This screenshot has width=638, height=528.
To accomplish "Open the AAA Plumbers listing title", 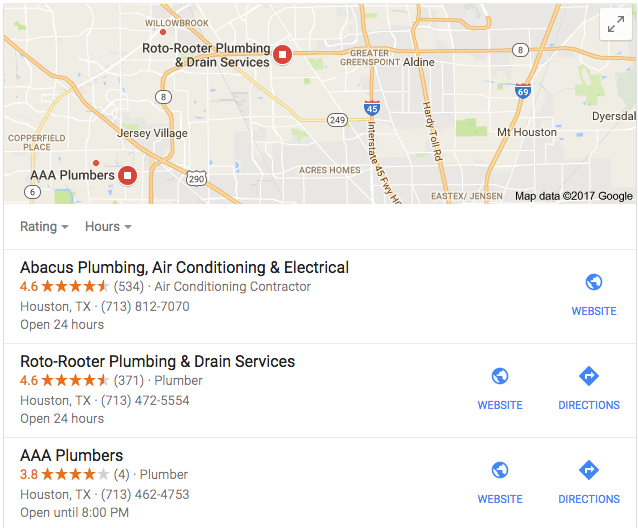I will coord(72,456).
